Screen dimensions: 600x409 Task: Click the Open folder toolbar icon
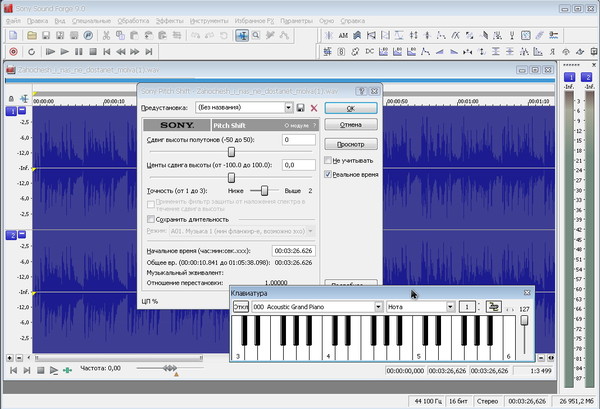(32, 36)
